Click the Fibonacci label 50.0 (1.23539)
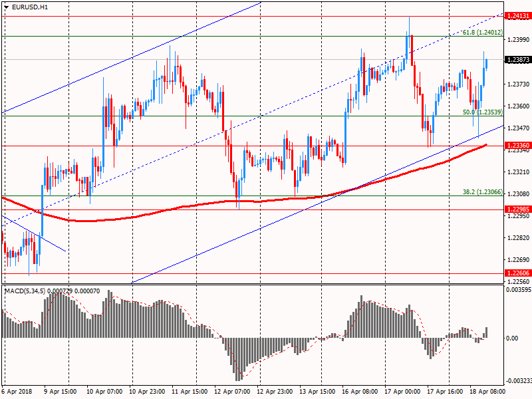Viewport: 532px width, 399px height. (483, 112)
